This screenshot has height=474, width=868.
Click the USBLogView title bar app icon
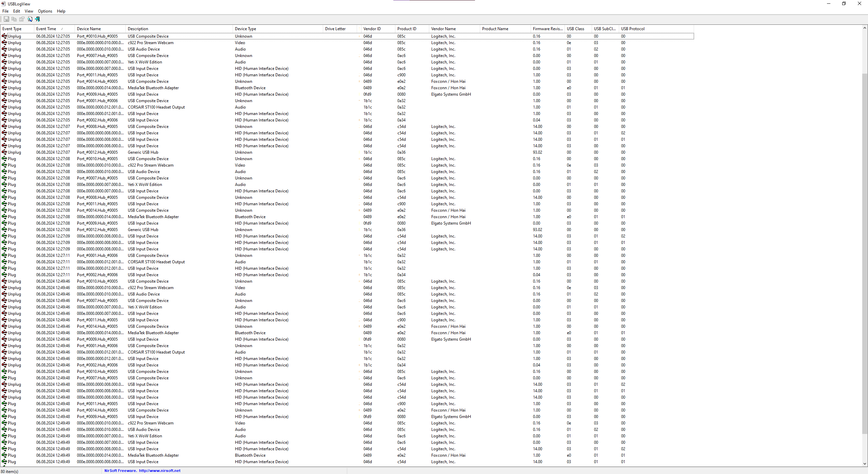(4, 4)
